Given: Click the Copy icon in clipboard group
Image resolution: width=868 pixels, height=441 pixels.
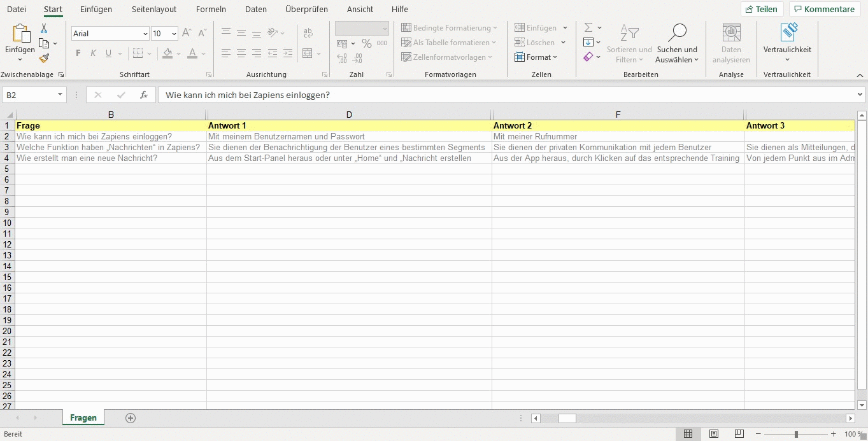Looking at the screenshot, I should [44, 43].
